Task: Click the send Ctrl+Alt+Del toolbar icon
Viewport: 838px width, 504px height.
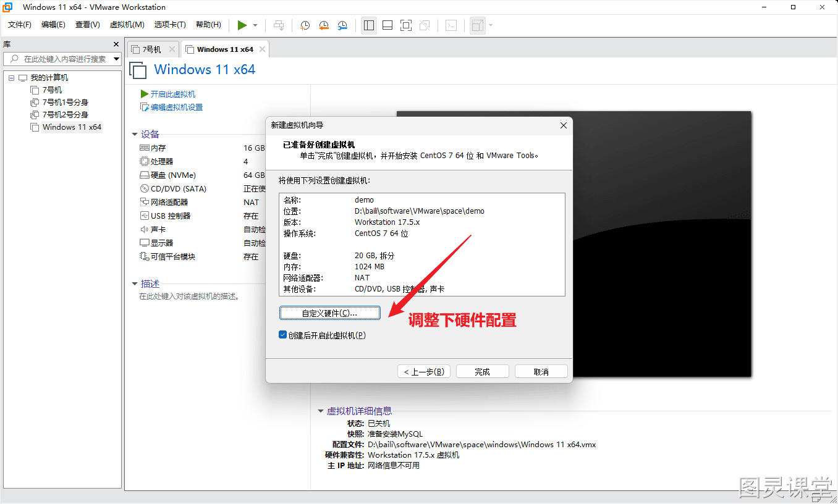Action: (x=279, y=25)
